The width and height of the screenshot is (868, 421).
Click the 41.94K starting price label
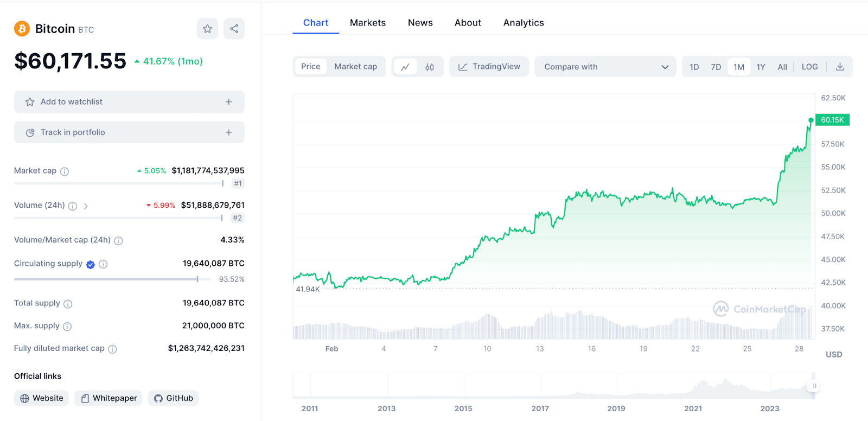click(308, 289)
